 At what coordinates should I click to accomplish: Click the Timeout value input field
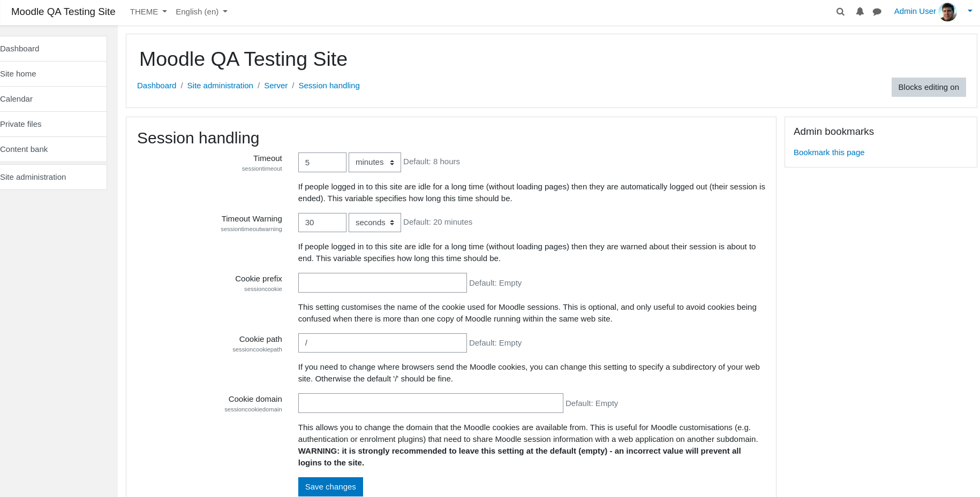point(322,162)
